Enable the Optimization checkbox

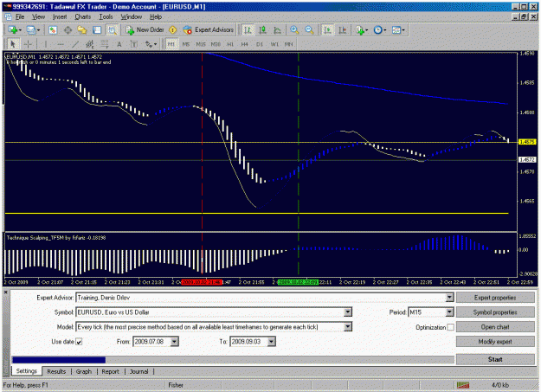tap(451, 327)
